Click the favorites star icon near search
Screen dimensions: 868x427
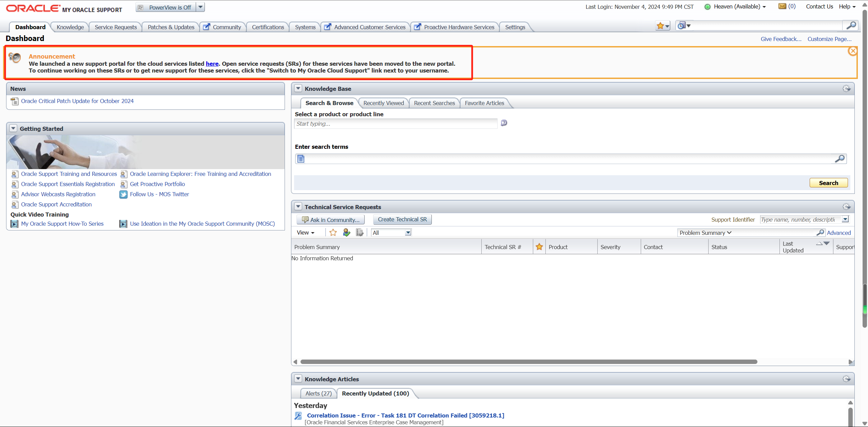(660, 26)
